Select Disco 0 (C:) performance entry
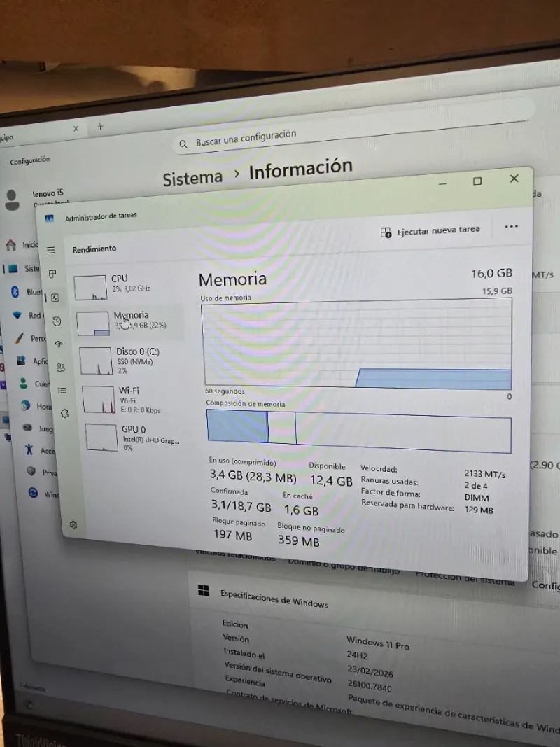560x747 pixels. pos(131,360)
